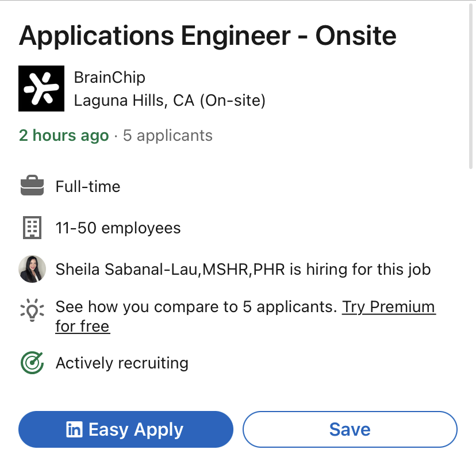Open Sheila Sabanal-Lau's profile photo
476x465 pixels.
point(32,269)
